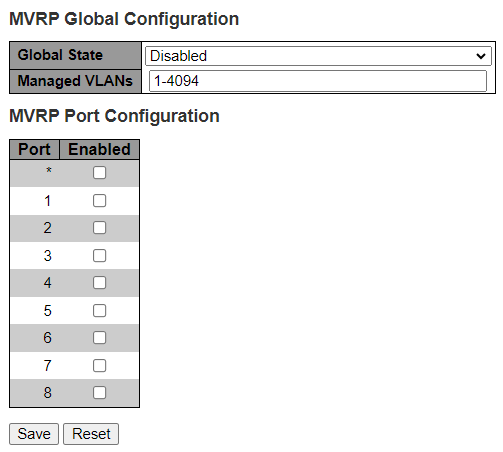Select the Managed VLANs label cell
Image resolution: width=503 pixels, height=452 pixels.
(75, 81)
